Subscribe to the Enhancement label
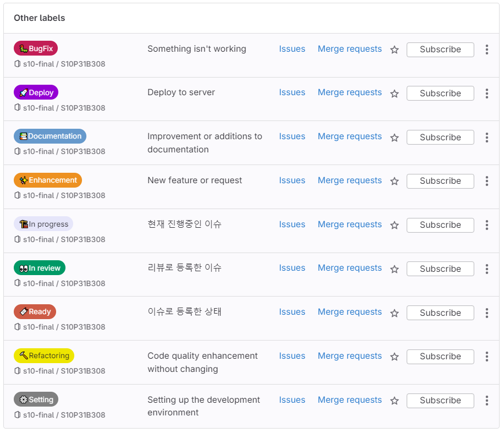Screen dimensions: 504x433 (x=440, y=181)
